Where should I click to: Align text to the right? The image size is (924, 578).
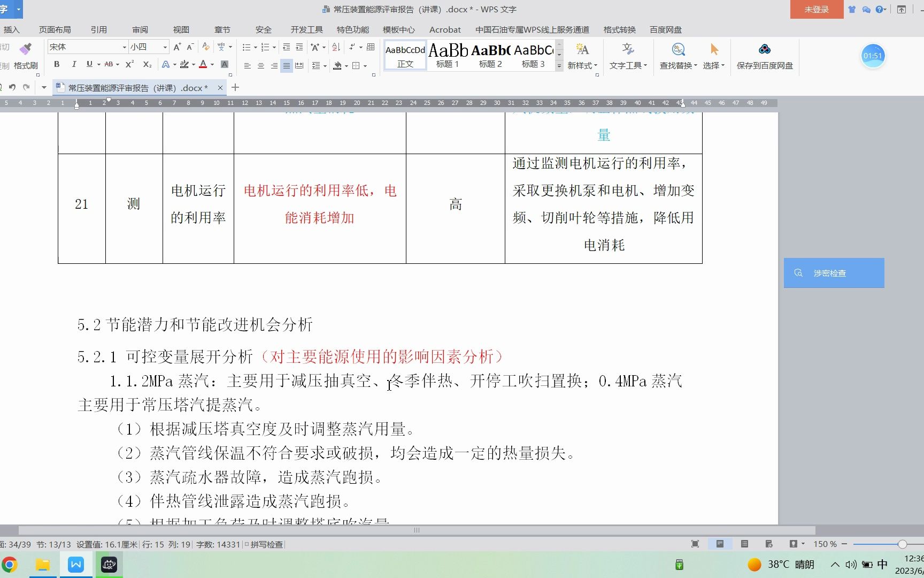tap(274, 66)
